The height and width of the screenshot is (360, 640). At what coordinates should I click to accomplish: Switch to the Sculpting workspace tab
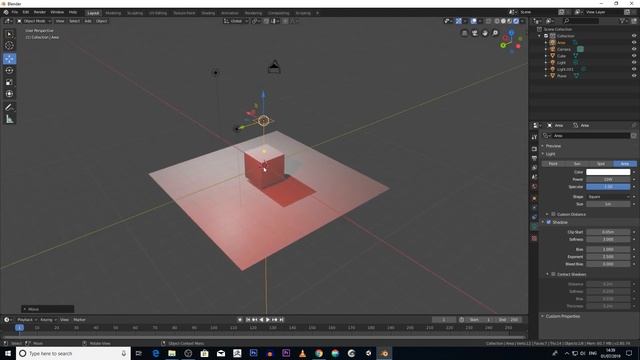click(135, 13)
